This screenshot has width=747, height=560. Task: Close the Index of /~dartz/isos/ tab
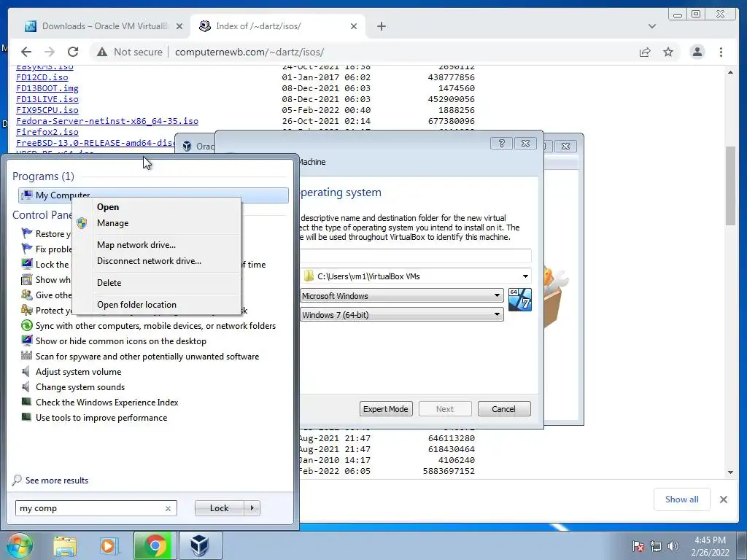(354, 26)
